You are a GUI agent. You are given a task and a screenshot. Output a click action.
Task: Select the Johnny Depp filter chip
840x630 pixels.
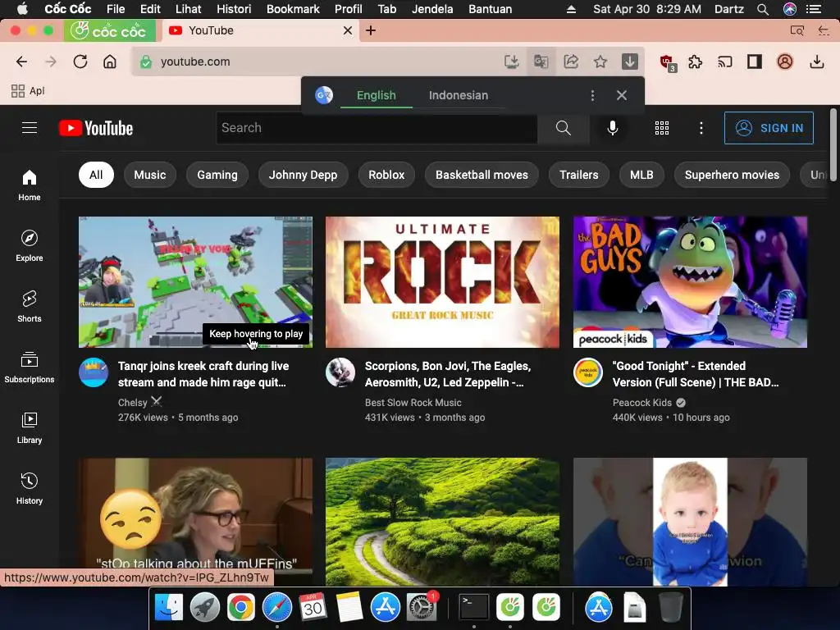tap(304, 175)
